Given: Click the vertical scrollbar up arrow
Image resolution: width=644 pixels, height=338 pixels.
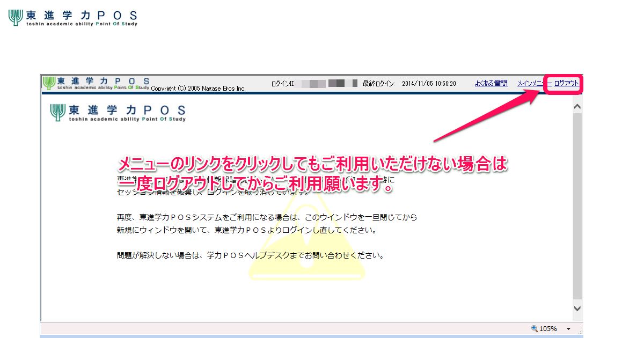Looking at the screenshot, I should [x=577, y=107].
